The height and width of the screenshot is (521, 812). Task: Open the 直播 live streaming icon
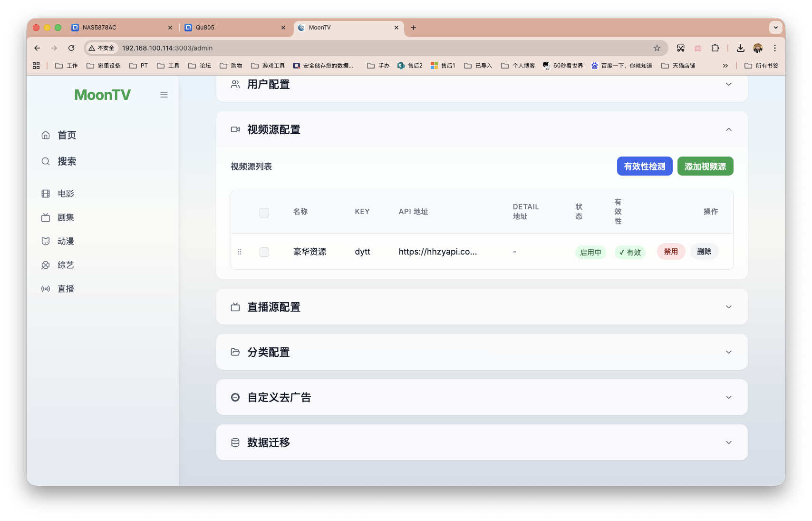(46, 288)
